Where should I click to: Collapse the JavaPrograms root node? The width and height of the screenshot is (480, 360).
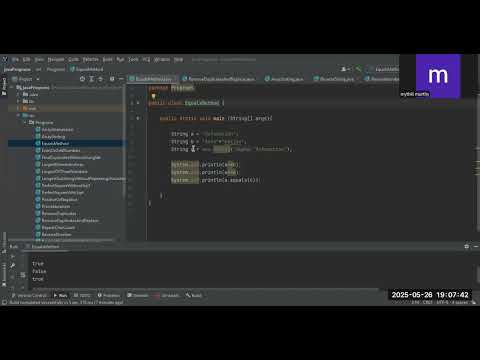click(12, 87)
